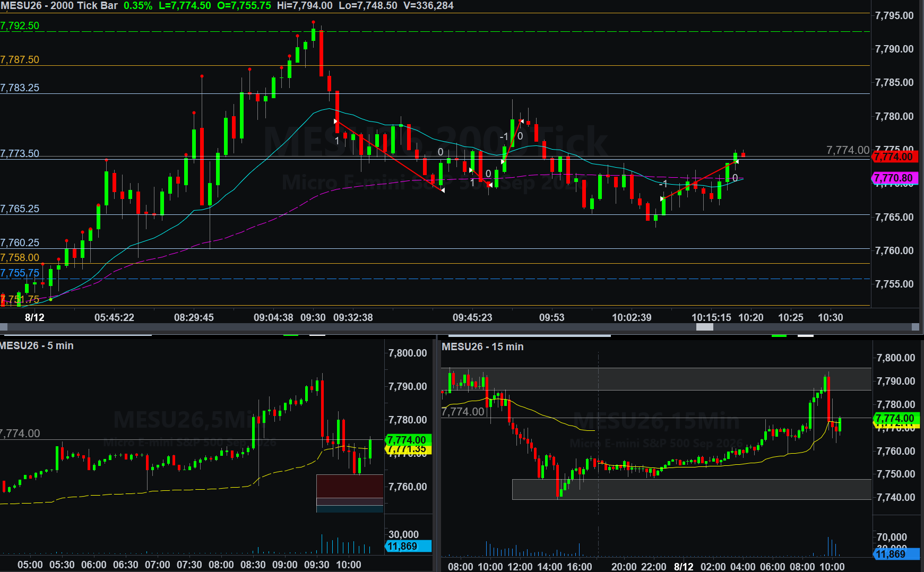Screen dimensions: 924x572
Task: Click the 10:02:39 time label
Action: click(632, 318)
